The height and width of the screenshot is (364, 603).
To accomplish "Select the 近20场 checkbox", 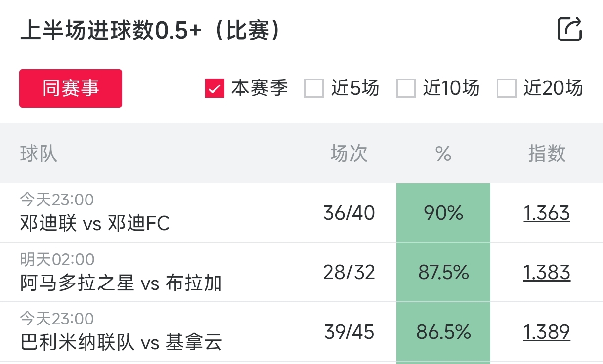I will point(507,89).
